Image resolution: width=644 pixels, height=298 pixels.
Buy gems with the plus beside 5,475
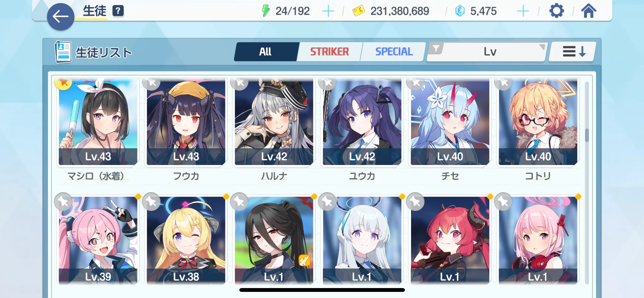[523, 11]
